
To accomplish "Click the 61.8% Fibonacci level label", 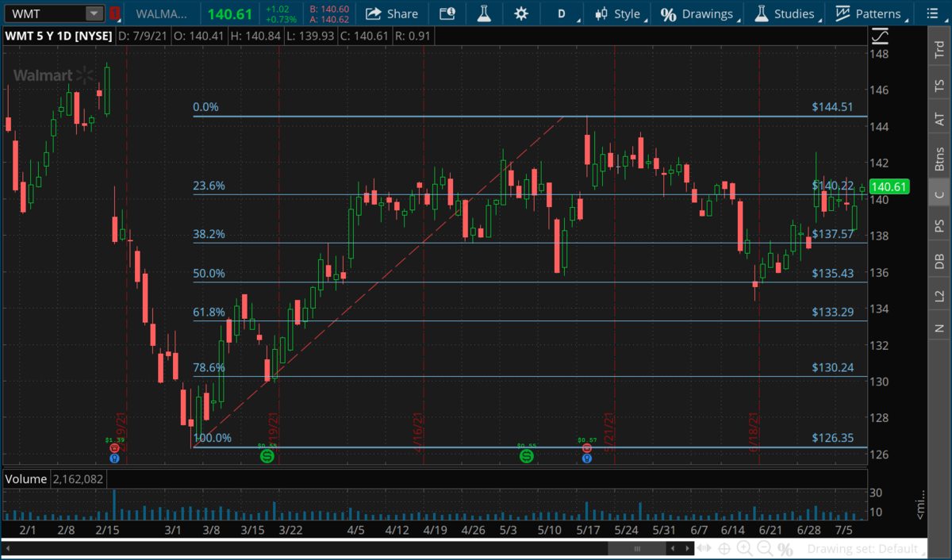I will (x=209, y=313).
